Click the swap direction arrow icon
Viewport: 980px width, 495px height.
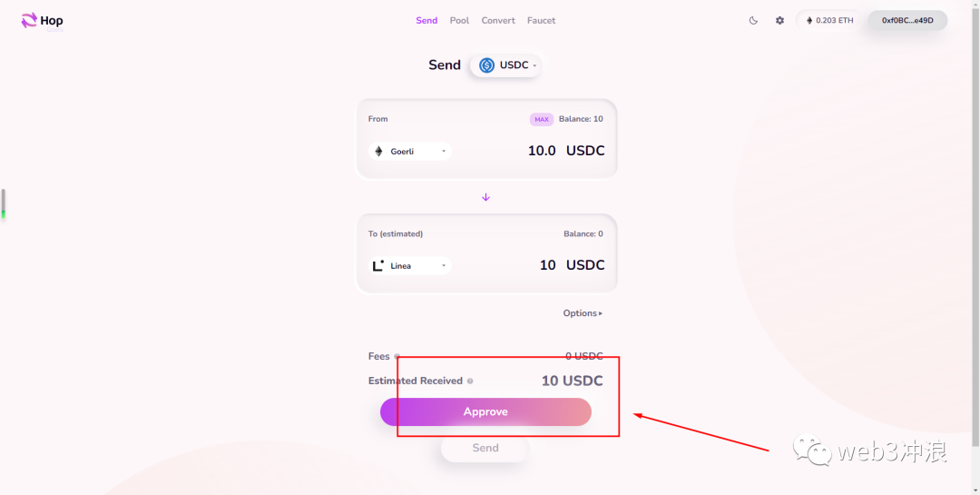[485, 197]
